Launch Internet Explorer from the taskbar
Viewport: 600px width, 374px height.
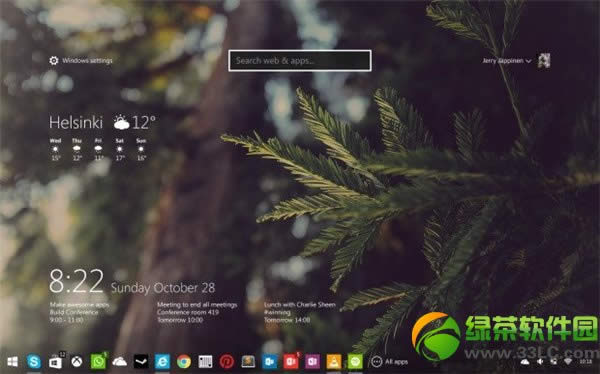[162, 361]
